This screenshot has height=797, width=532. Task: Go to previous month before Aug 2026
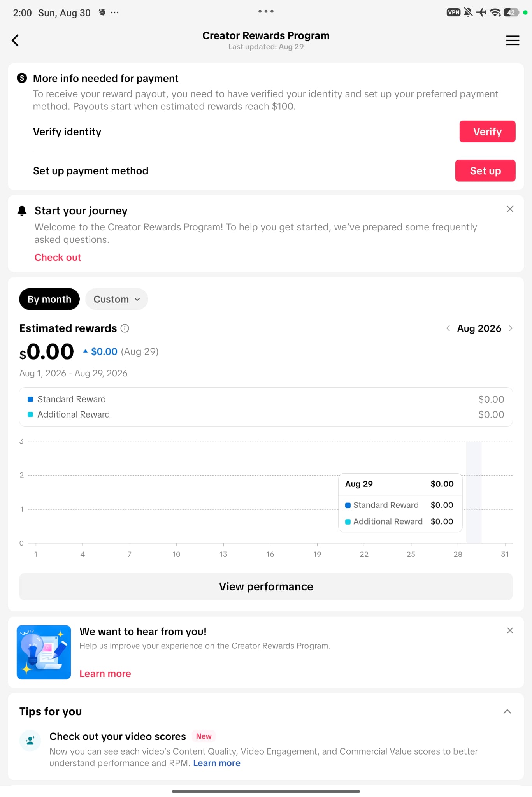point(448,328)
